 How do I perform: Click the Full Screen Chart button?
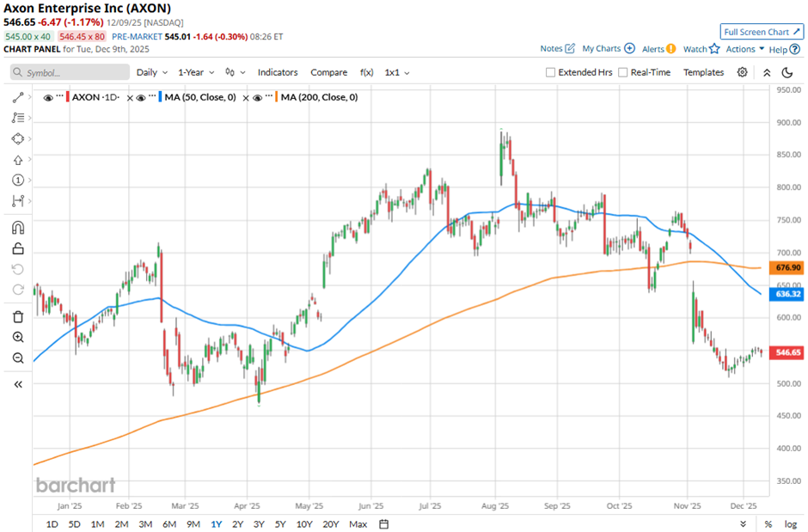[x=762, y=32]
